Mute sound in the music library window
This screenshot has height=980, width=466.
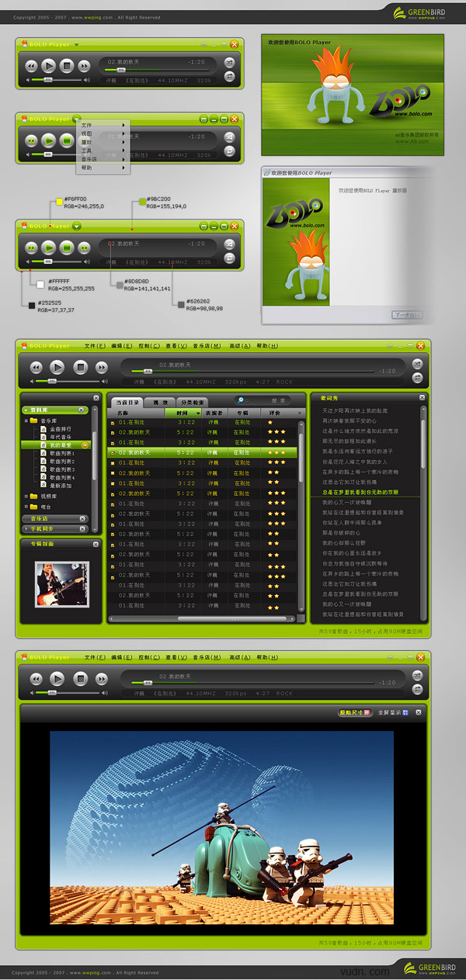pos(33,381)
